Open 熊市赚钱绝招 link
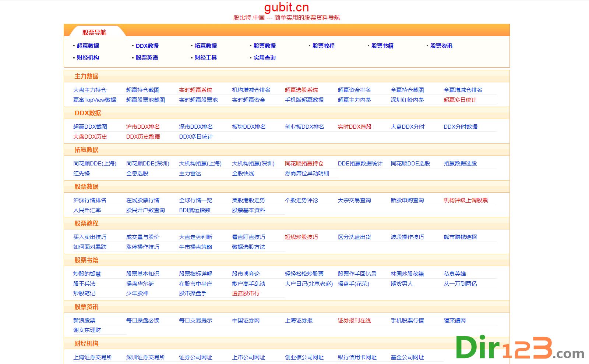This screenshot has width=589, height=364. click(460, 237)
